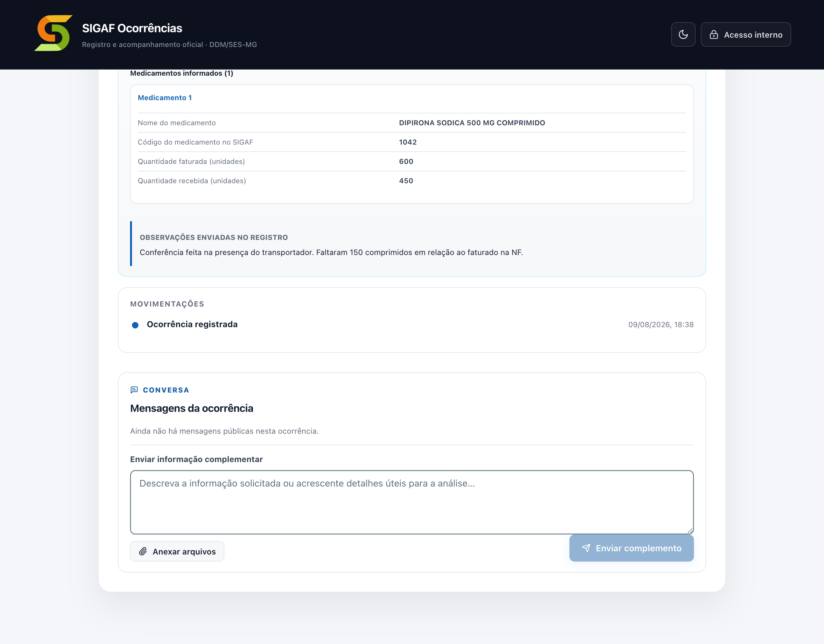Screen dimensions: 824x644
Task: Toggle dark mode with the moon icon
Action: (683, 35)
